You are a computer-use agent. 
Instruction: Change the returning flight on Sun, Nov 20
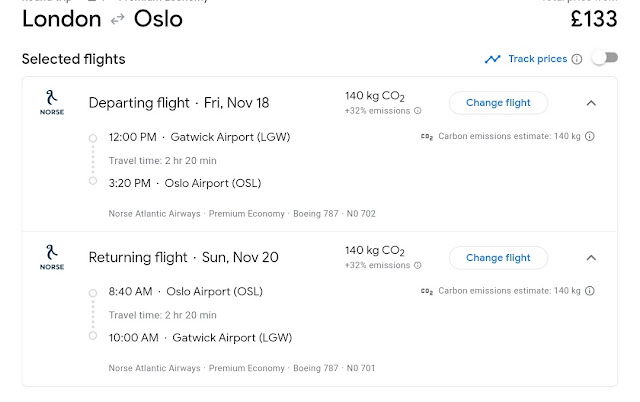click(x=498, y=258)
